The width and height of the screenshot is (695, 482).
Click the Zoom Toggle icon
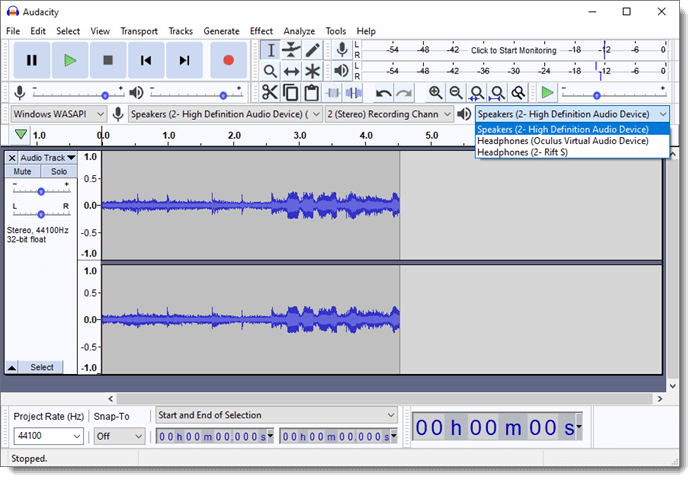pos(518,93)
